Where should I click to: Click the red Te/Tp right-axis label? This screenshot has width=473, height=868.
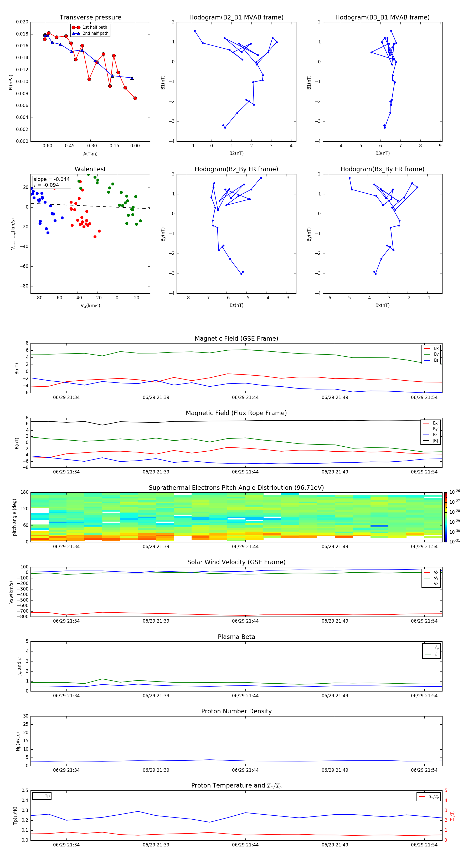coord(452,815)
